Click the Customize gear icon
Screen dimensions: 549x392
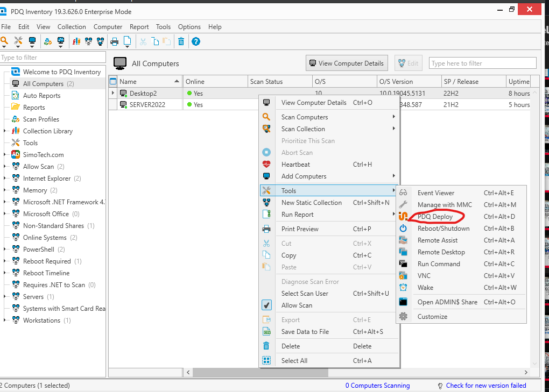pos(403,317)
